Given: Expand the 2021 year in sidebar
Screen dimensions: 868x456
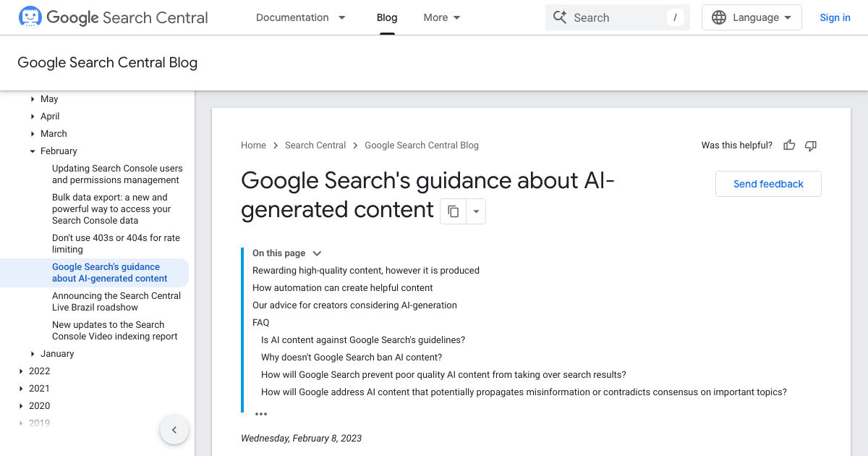Looking at the screenshot, I should coord(21,389).
